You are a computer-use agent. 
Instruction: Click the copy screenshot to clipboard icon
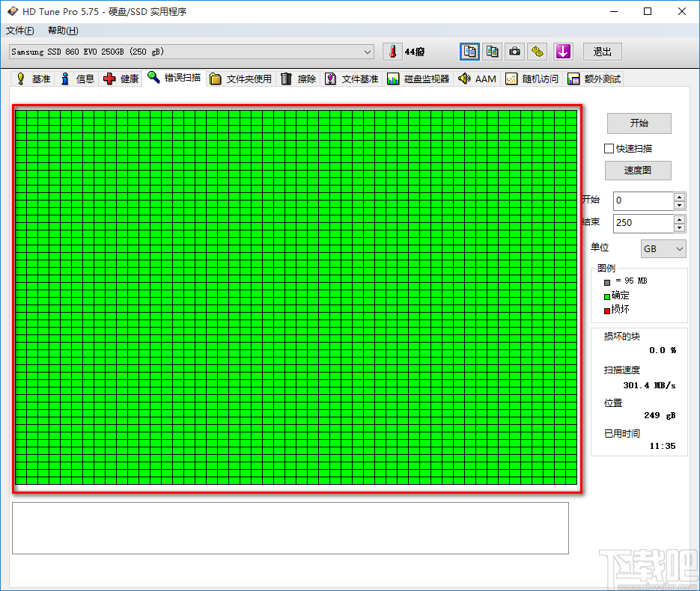point(492,52)
